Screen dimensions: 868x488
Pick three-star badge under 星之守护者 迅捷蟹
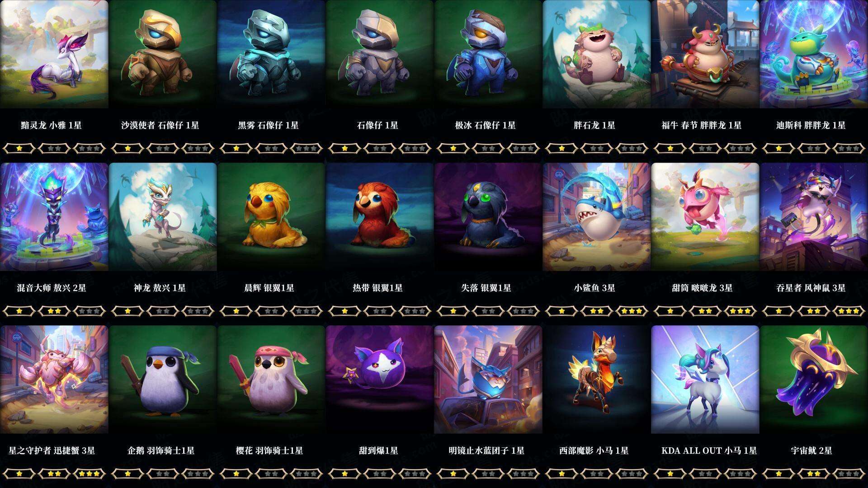coord(90,474)
